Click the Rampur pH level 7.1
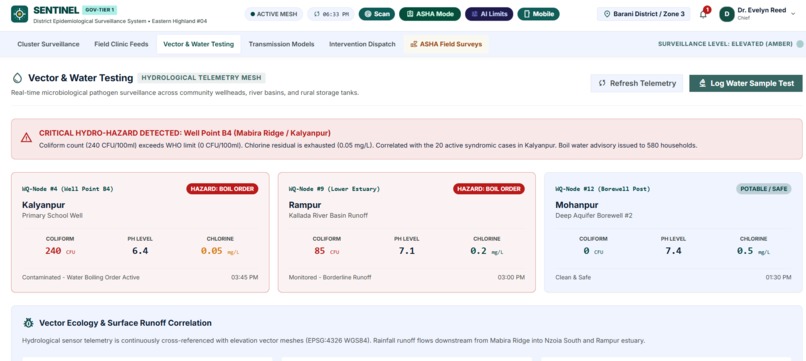The width and height of the screenshot is (806, 361). (x=407, y=251)
